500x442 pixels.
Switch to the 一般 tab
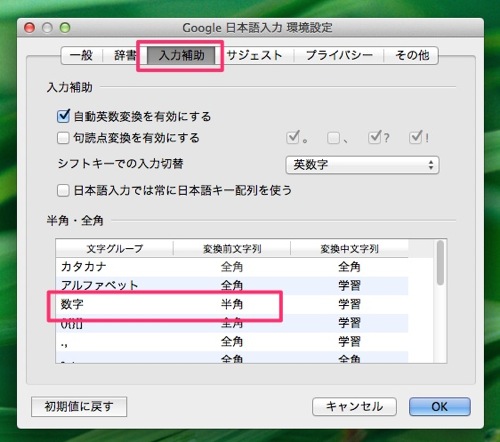click(81, 55)
